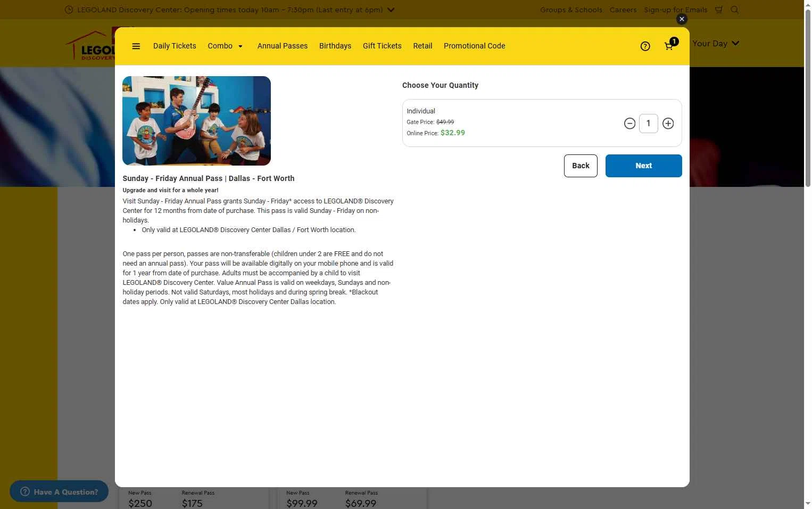Click the clock icon beside opening times
This screenshot has width=812, height=509.
(69, 10)
